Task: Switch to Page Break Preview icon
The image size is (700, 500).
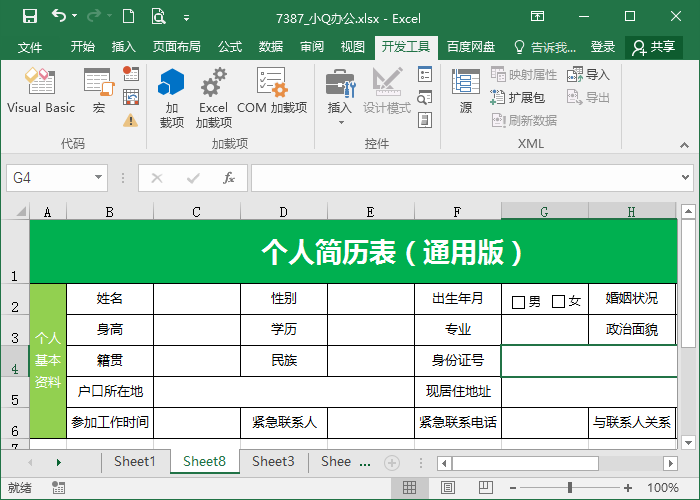Action: [485, 488]
